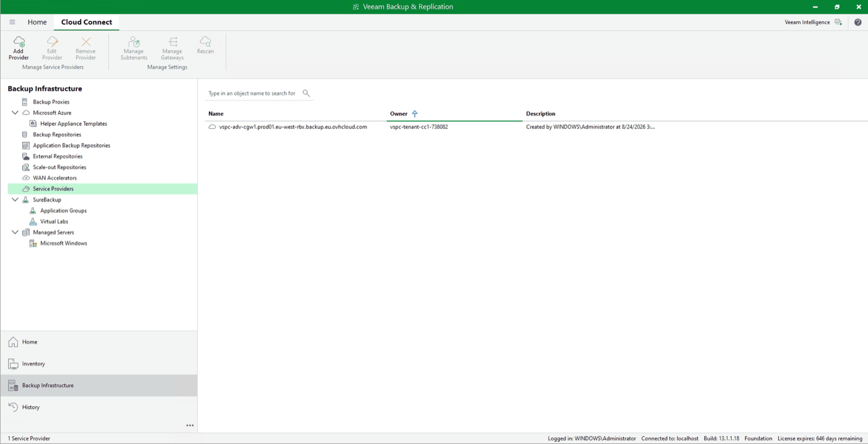The height and width of the screenshot is (444, 868).
Task: Switch to the Home ribbon tab
Action: [37, 22]
